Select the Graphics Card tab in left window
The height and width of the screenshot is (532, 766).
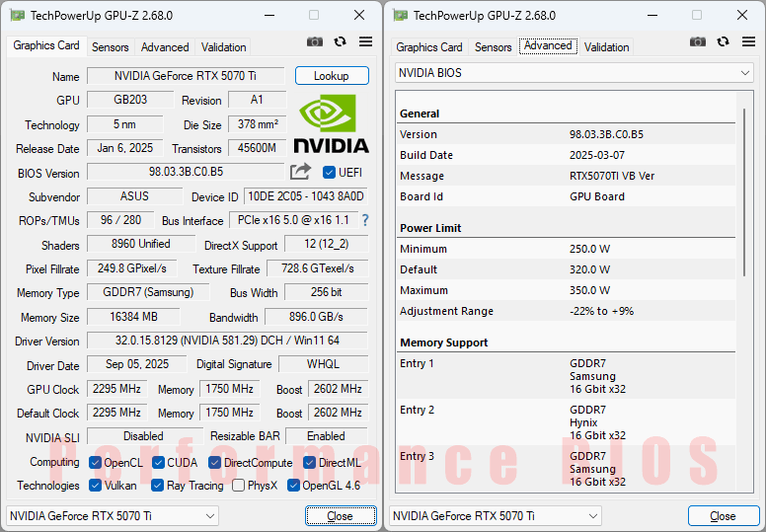[x=46, y=46]
